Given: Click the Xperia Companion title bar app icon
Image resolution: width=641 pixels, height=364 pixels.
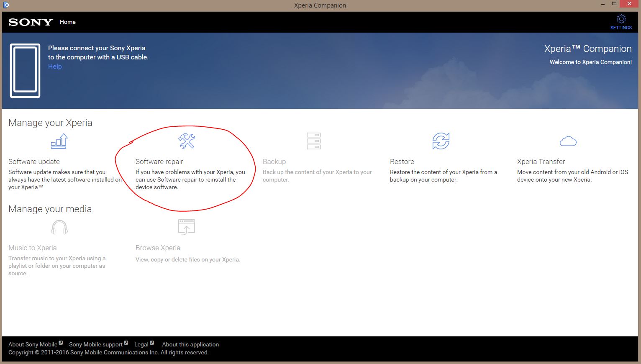Looking at the screenshot, I should pos(6,5).
